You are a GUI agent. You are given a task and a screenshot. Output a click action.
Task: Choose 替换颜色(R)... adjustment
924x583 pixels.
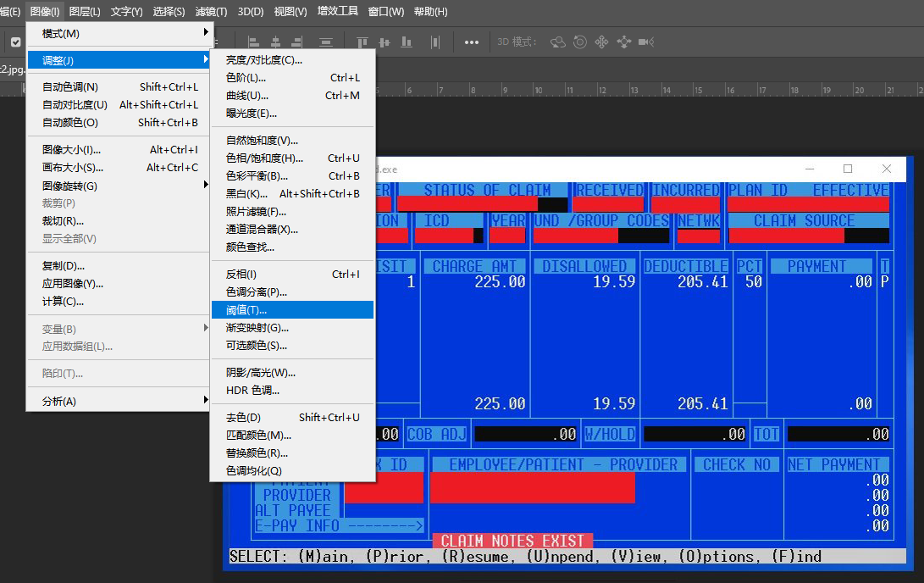click(x=292, y=453)
